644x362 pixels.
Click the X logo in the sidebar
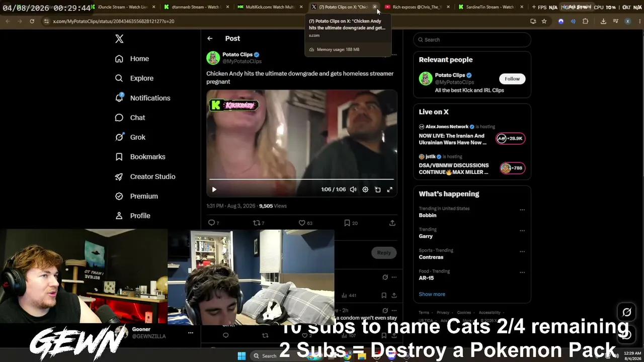tap(119, 39)
